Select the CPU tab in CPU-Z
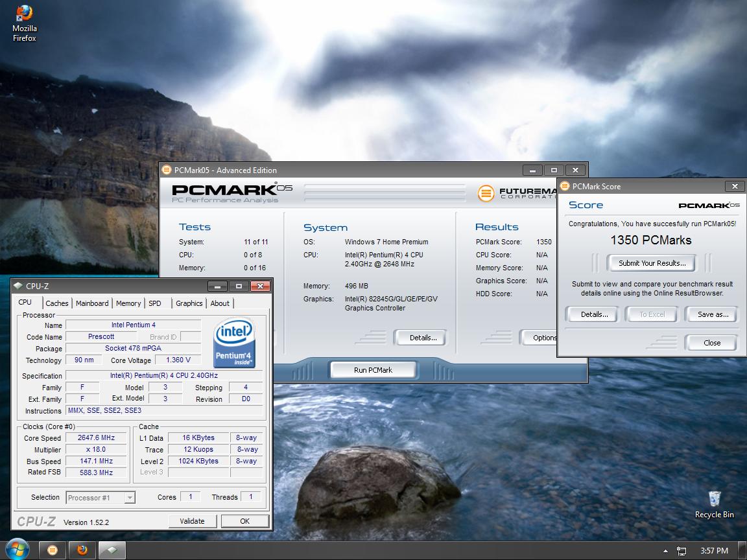747x560 pixels. (25, 303)
